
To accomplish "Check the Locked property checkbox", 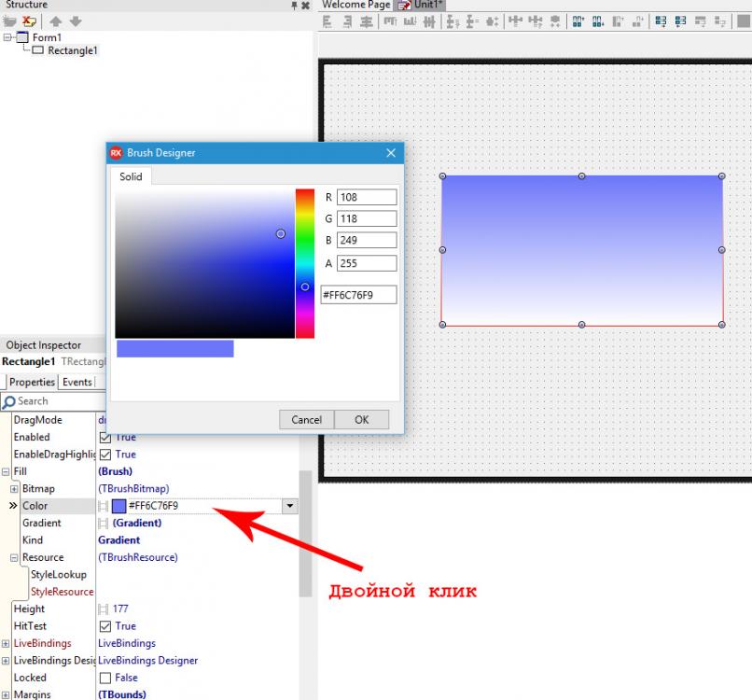I will point(105,678).
